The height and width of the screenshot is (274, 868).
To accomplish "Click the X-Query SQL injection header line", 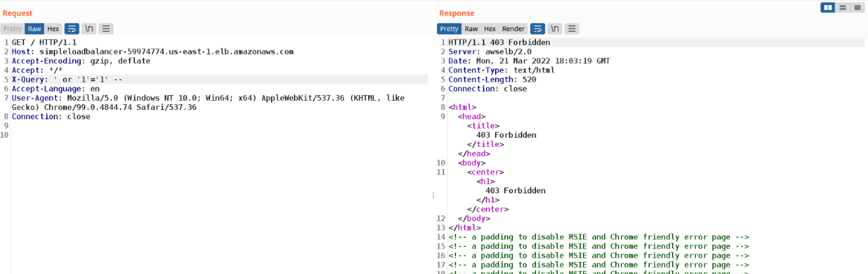I will [67, 80].
